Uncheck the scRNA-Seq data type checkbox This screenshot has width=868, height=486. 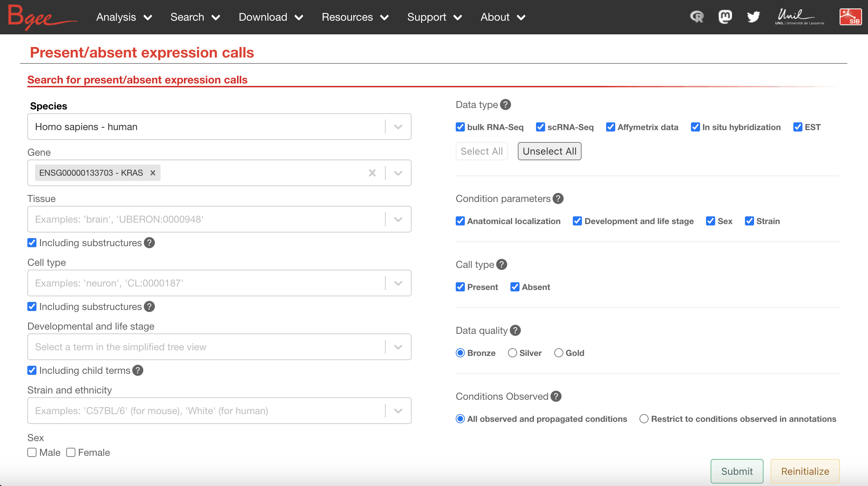click(x=540, y=127)
